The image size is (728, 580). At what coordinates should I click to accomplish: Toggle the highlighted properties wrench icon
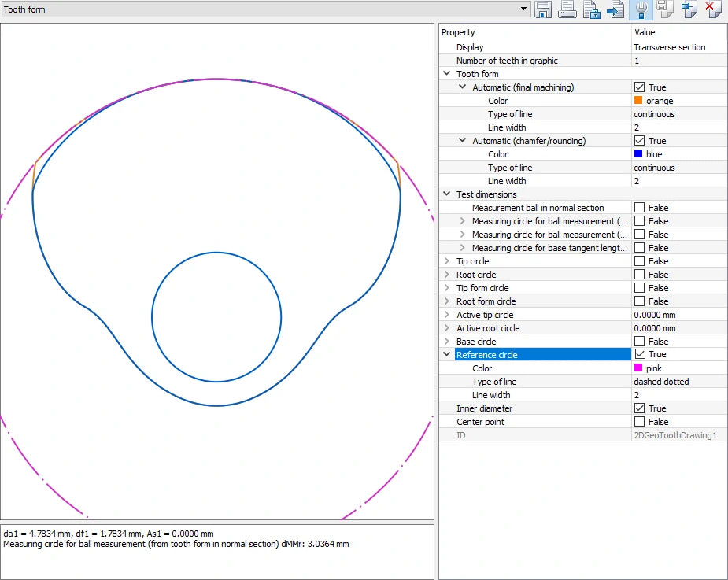[641, 9]
